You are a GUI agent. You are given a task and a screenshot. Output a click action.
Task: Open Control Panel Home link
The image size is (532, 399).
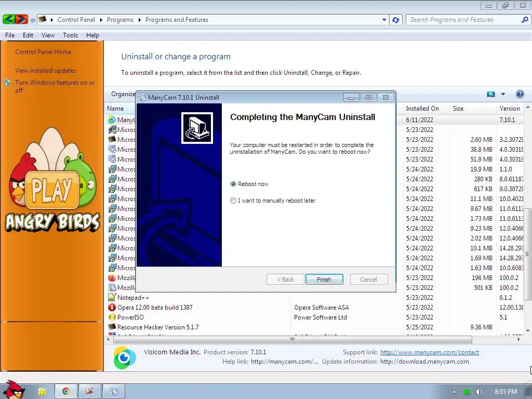[43, 52]
